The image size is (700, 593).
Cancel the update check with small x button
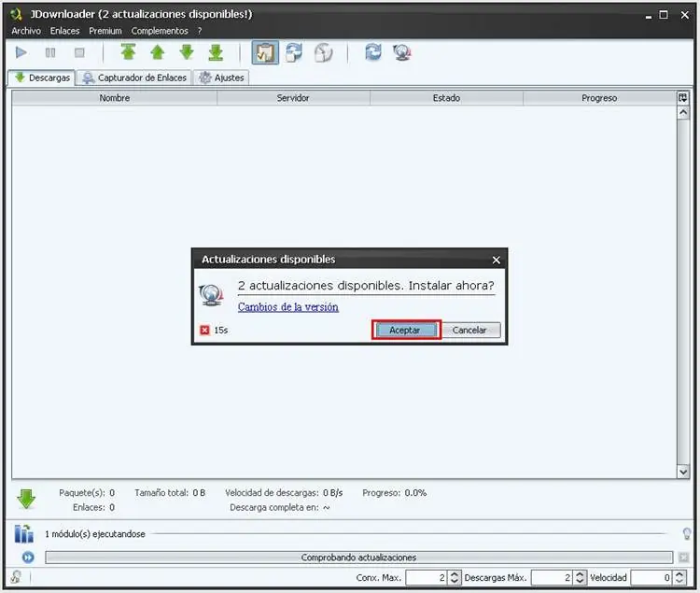[x=683, y=558]
